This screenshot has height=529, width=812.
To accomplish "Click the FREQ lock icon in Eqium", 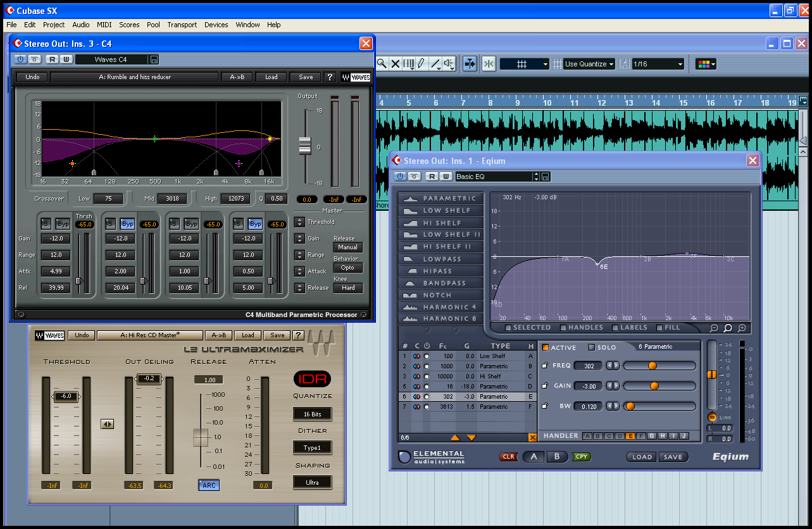I will coord(545,366).
